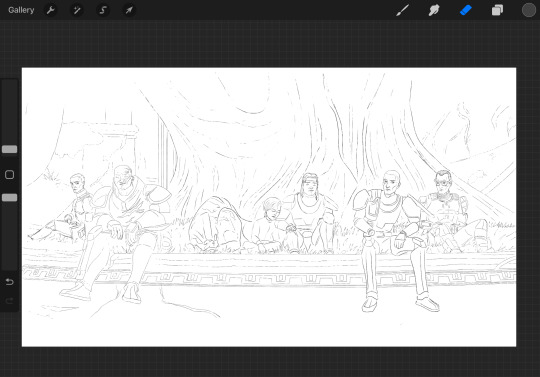Activate the Transform arrow tool
The height and width of the screenshot is (377, 540).
129,10
